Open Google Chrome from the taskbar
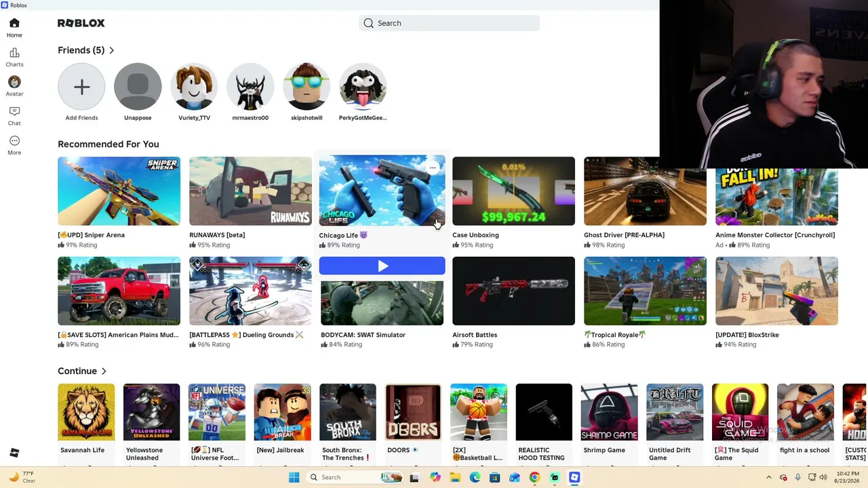The width and height of the screenshot is (868, 488). (534, 477)
